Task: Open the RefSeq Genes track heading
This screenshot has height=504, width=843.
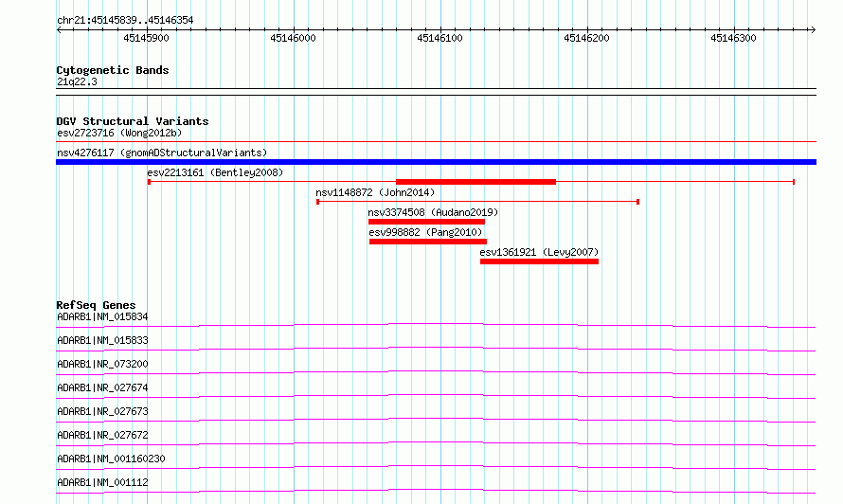Action: pos(96,305)
